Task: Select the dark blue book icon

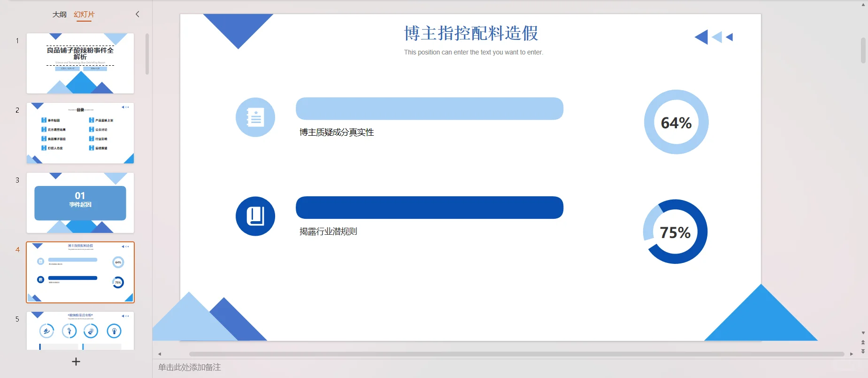Action: click(x=255, y=216)
